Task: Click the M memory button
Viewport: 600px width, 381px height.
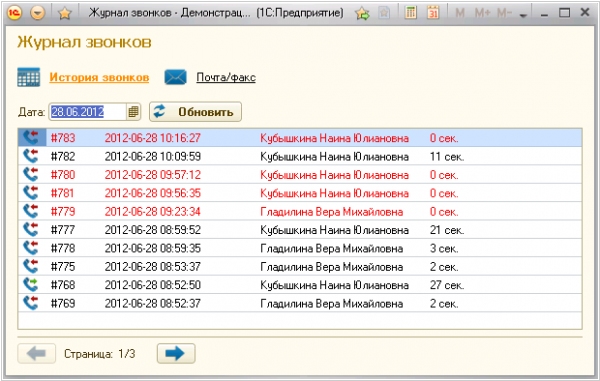Action: point(460,13)
